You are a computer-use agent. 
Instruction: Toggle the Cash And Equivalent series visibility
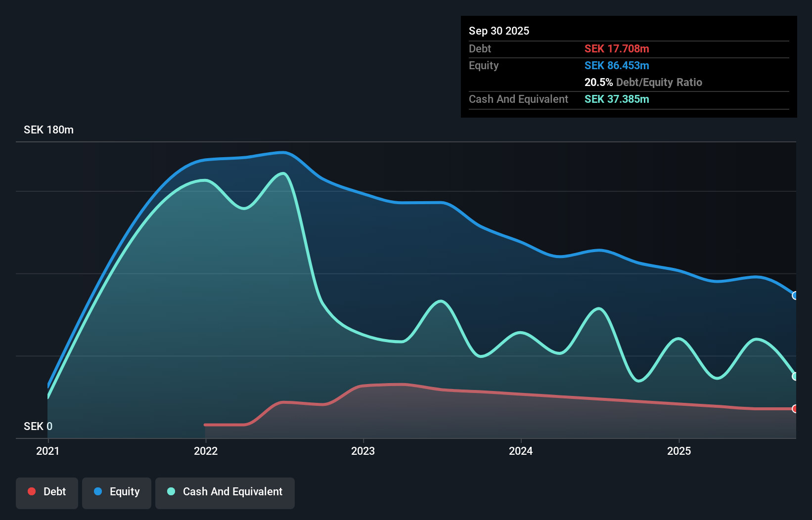click(225, 492)
